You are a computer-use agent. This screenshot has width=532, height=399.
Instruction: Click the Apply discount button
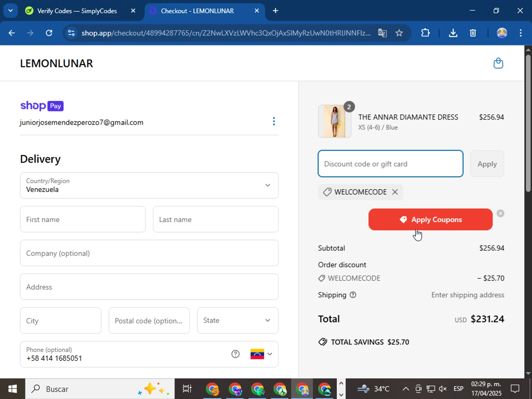point(487,164)
